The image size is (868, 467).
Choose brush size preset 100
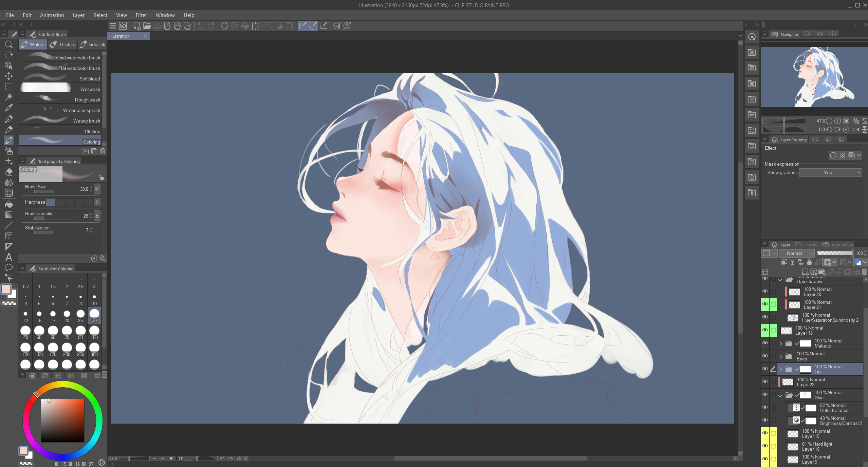click(x=94, y=332)
